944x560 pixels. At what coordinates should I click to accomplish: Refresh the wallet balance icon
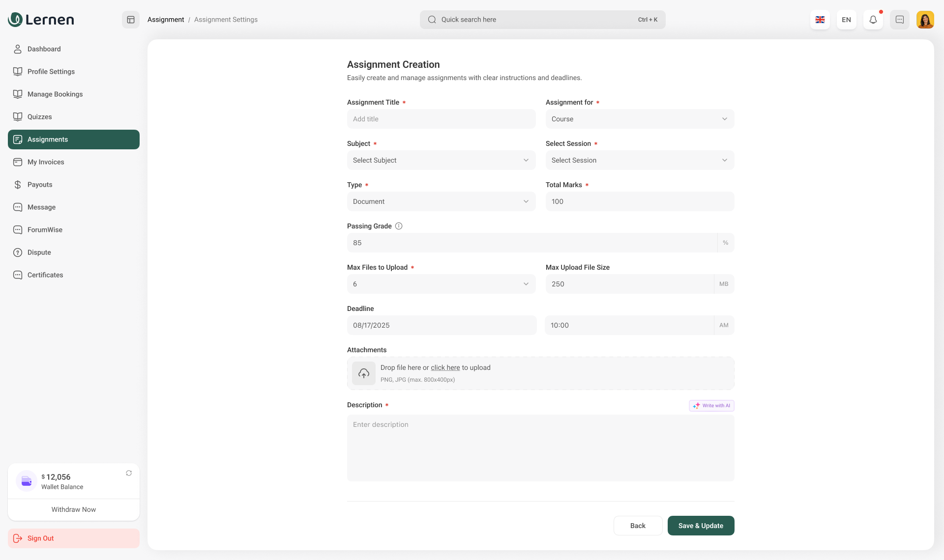tap(129, 473)
